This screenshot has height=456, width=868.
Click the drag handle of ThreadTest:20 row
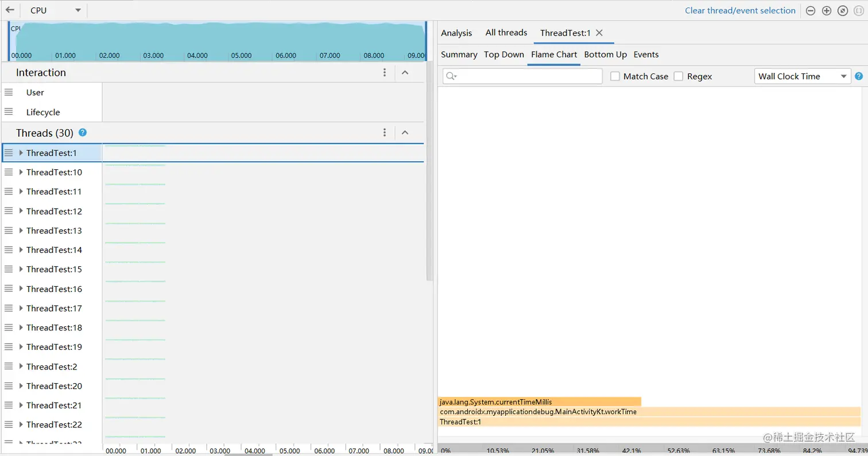tap(9, 385)
